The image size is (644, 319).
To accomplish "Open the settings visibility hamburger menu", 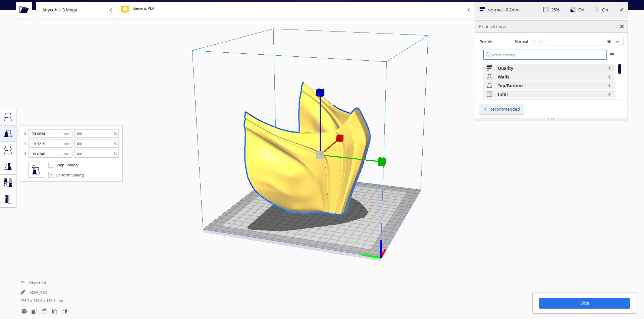I will click(x=612, y=55).
